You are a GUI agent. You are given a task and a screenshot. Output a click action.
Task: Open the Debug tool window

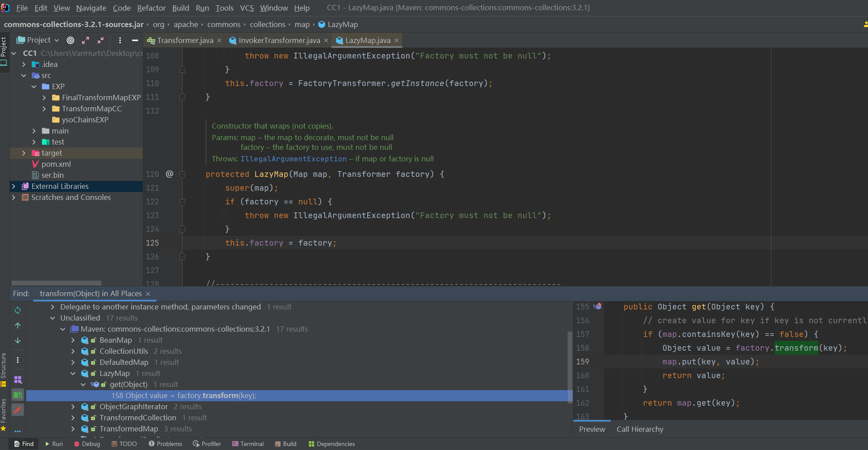coord(87,444)
